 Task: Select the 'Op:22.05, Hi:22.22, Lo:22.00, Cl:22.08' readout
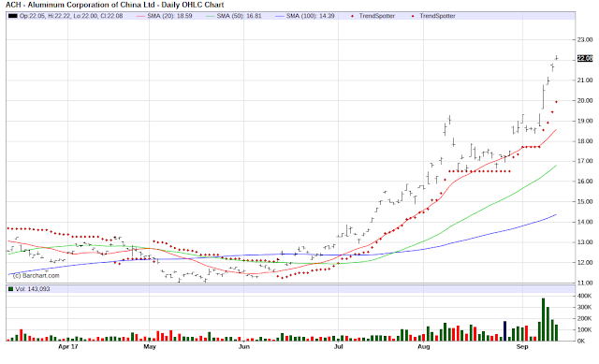(71, 16)
